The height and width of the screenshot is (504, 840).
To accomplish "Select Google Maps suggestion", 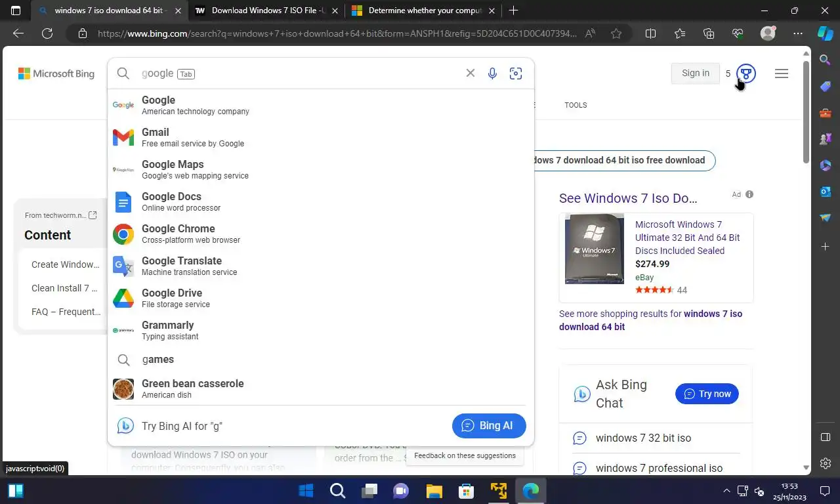I will pyautogui.click(x=320, y=169).
